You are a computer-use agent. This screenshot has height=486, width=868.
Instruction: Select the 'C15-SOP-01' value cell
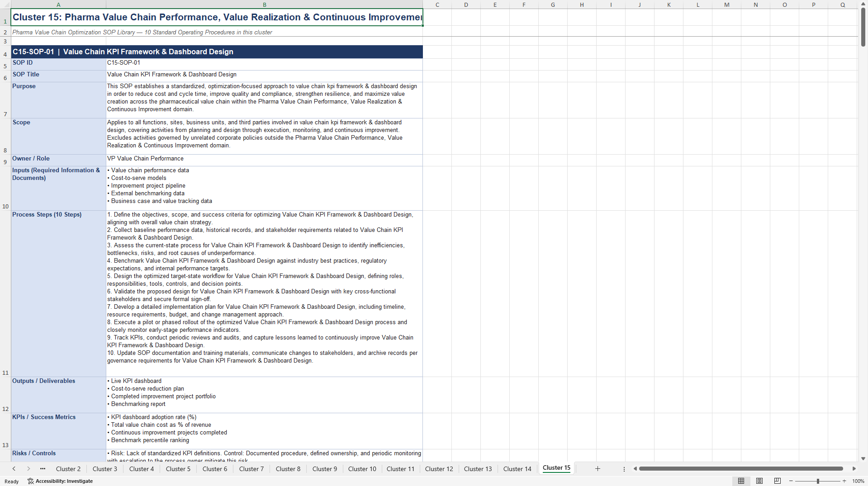[264, 64]
